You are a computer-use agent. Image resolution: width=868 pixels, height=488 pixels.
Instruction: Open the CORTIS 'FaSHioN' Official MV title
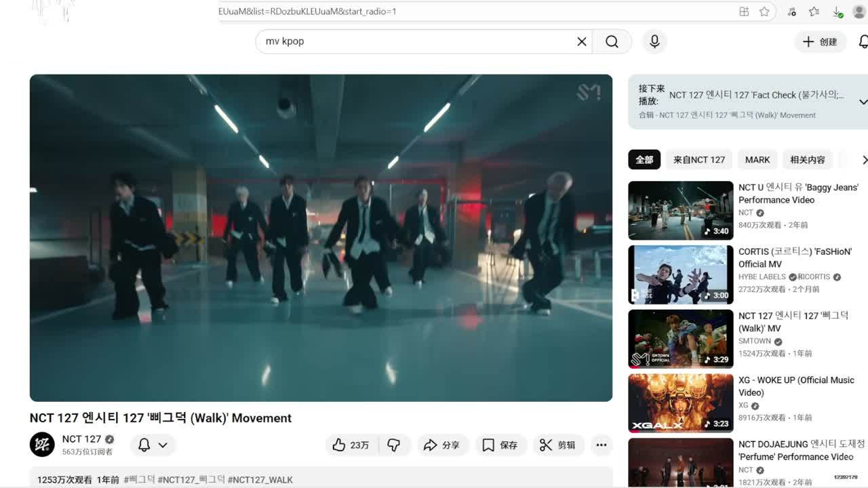[795, 258]
